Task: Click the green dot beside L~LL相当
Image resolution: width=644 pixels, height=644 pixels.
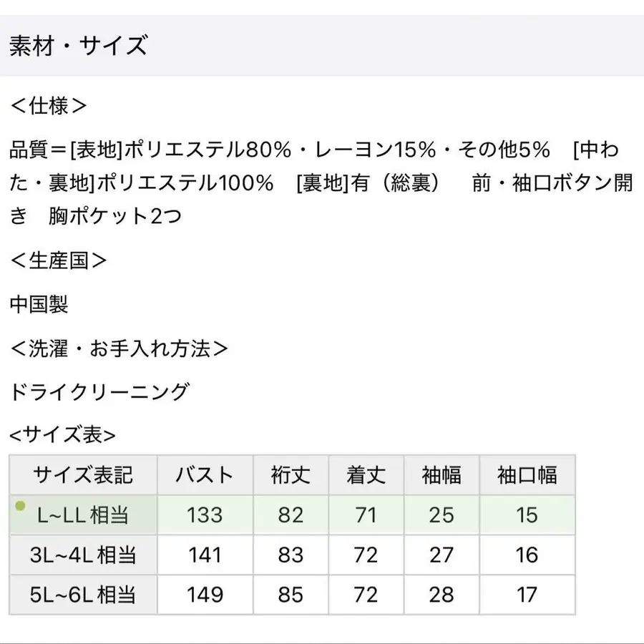Action: pos(20,507)
